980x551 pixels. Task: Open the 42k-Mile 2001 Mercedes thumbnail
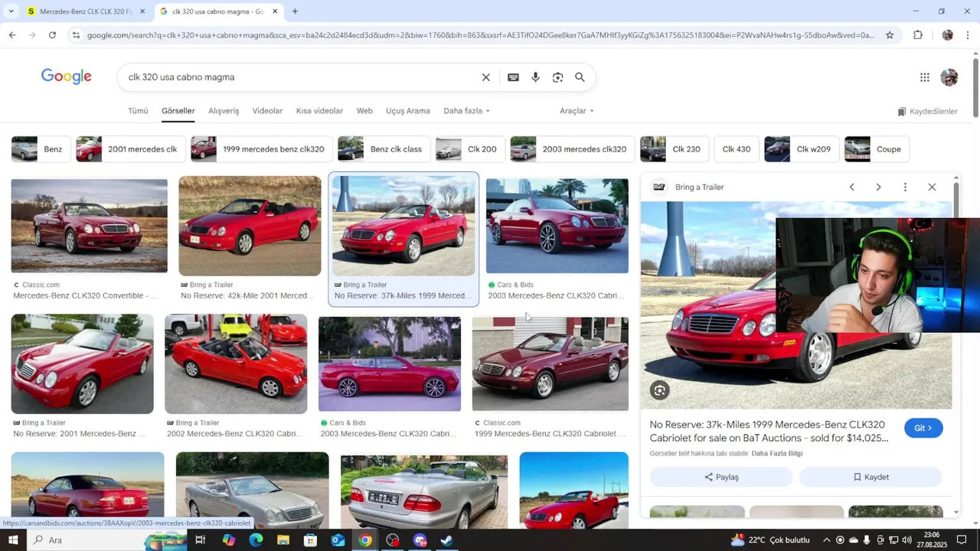click(250, 226)
